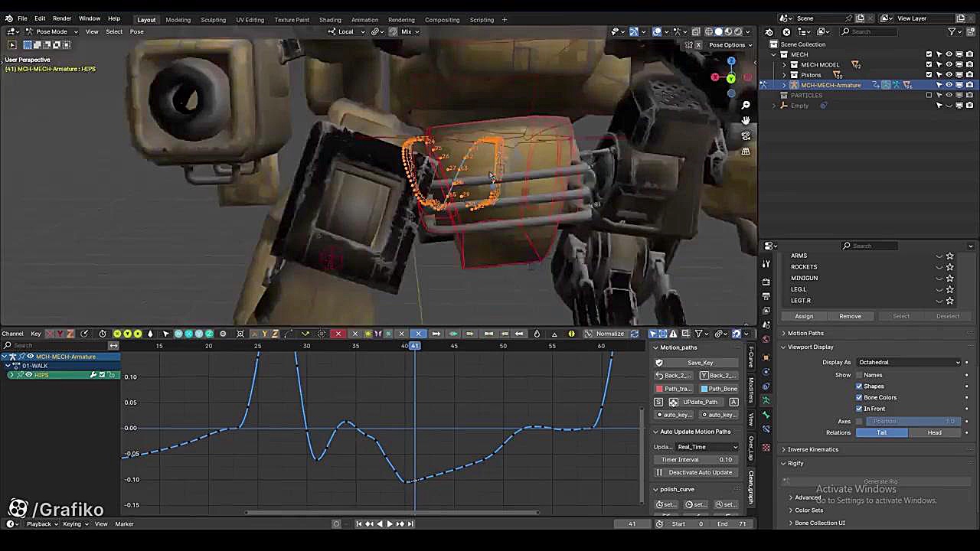The image size is (980, 551).
Task: Hide Pistons collection with eye icon
Action: (949, 75)
